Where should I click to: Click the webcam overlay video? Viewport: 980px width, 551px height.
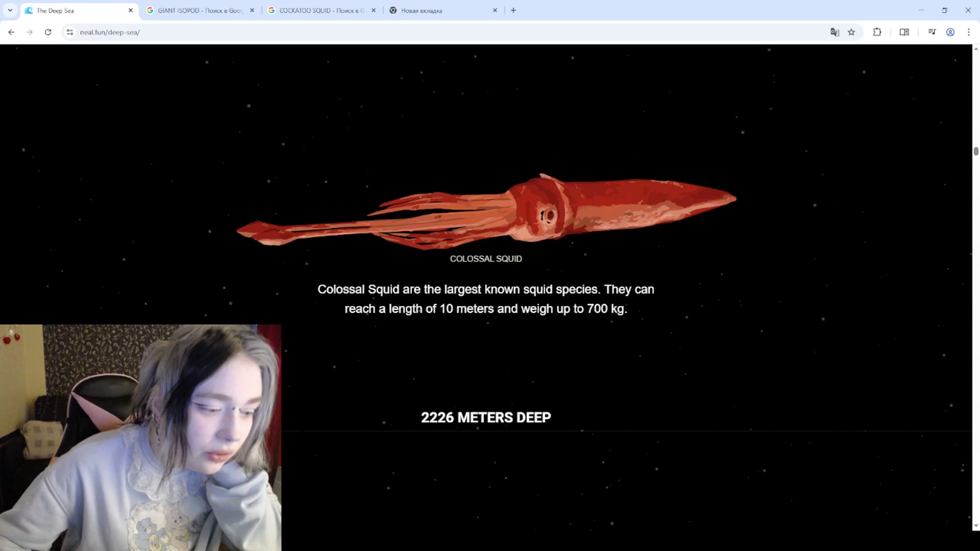pyautogui.click(x=140, y=438)
